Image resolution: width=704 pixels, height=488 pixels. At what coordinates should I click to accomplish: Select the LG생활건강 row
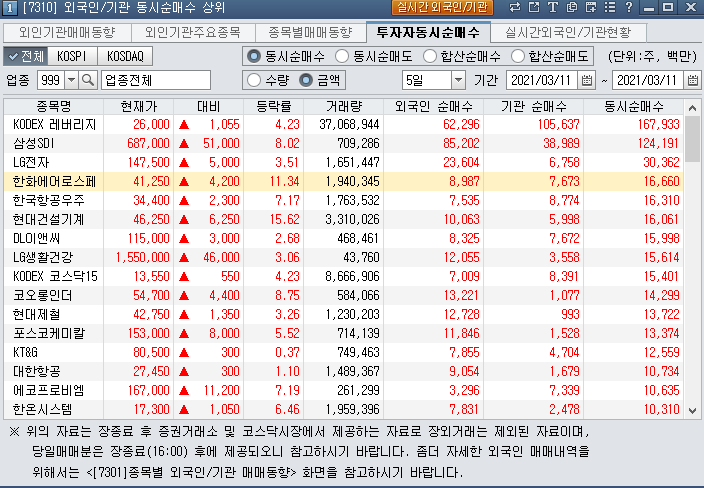(343, 257)
